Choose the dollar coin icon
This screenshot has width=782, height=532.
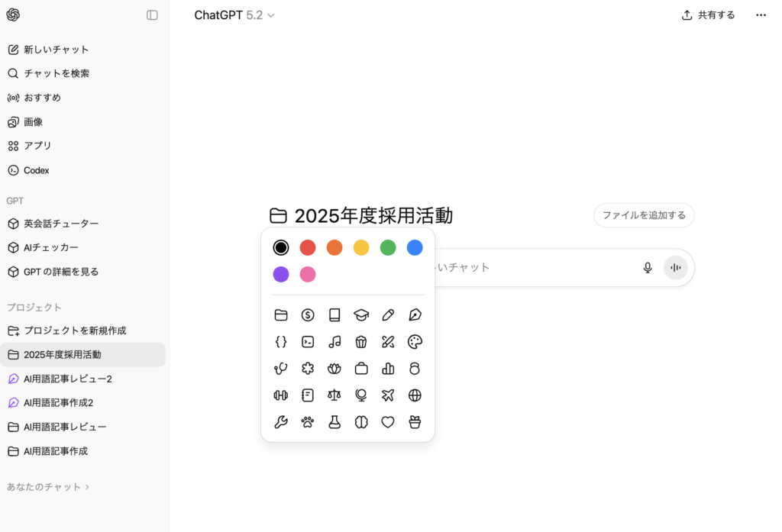click(308, 315)
